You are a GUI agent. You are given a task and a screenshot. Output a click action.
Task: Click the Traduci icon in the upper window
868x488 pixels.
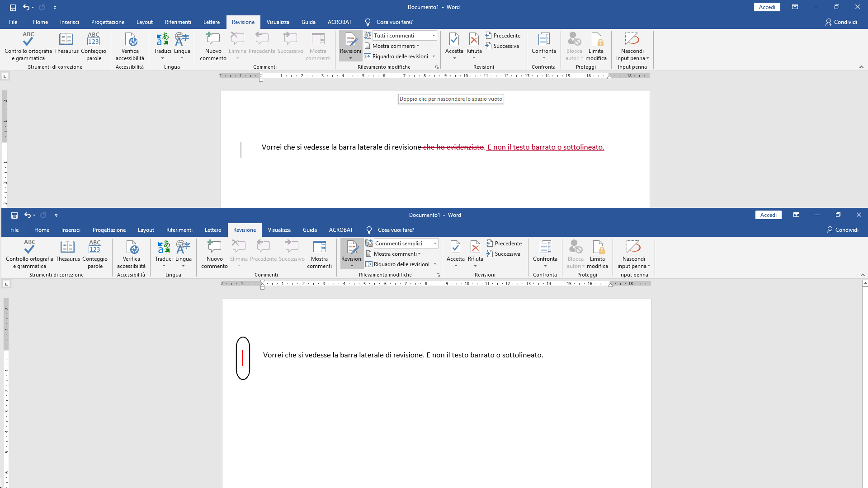click(163, 39)
